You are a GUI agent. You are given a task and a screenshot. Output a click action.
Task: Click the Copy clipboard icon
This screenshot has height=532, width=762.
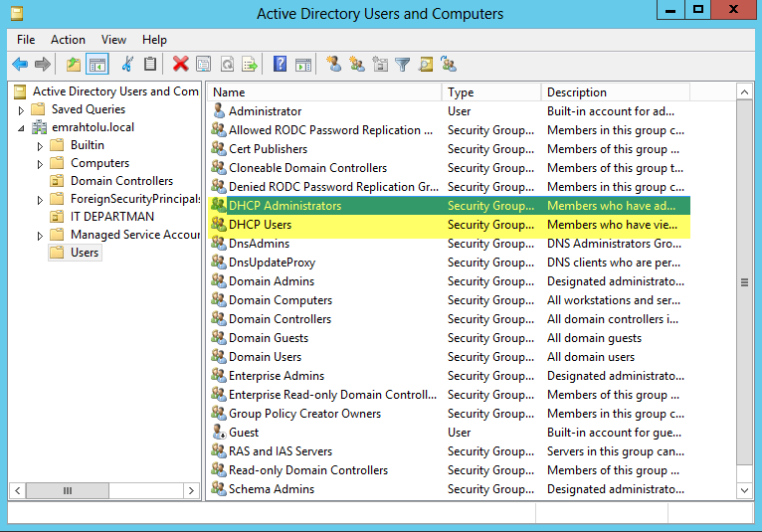click(150, 64)
